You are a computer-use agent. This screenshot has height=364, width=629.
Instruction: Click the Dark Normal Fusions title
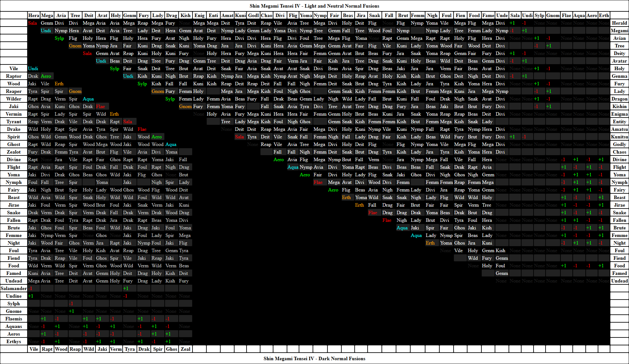[x=314, y=358]
